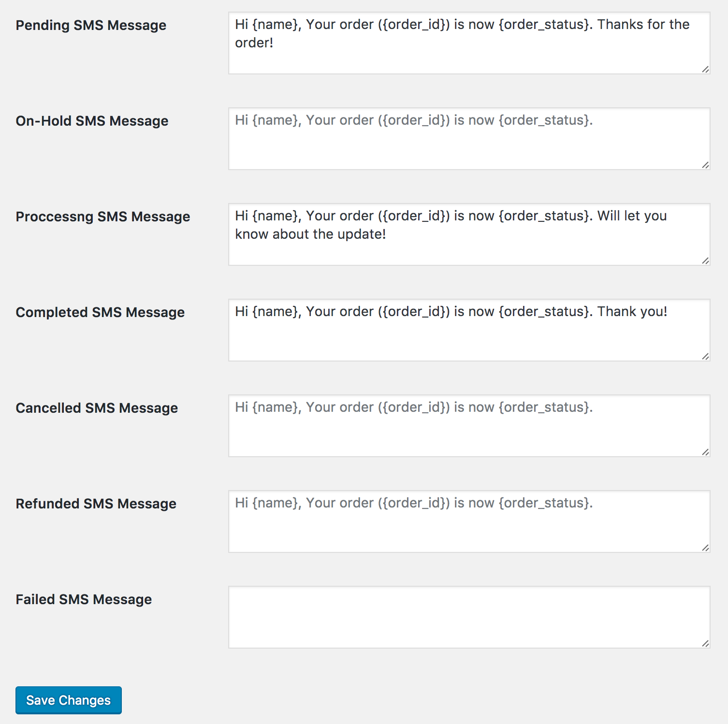Viewport: 728px width, 724px height.
Task: Click into the Cancelled SMS Message field
Action: coord(469,426)
